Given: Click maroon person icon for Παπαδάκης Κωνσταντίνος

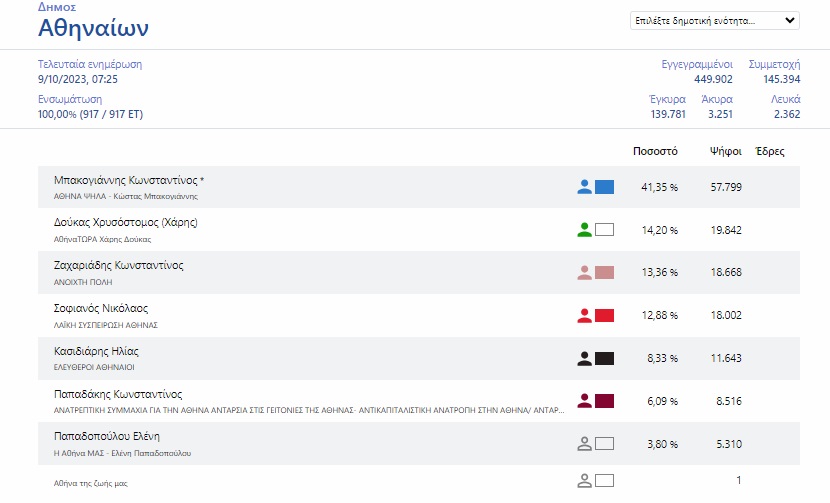Looking at the screenshot, I should [585, 401].
